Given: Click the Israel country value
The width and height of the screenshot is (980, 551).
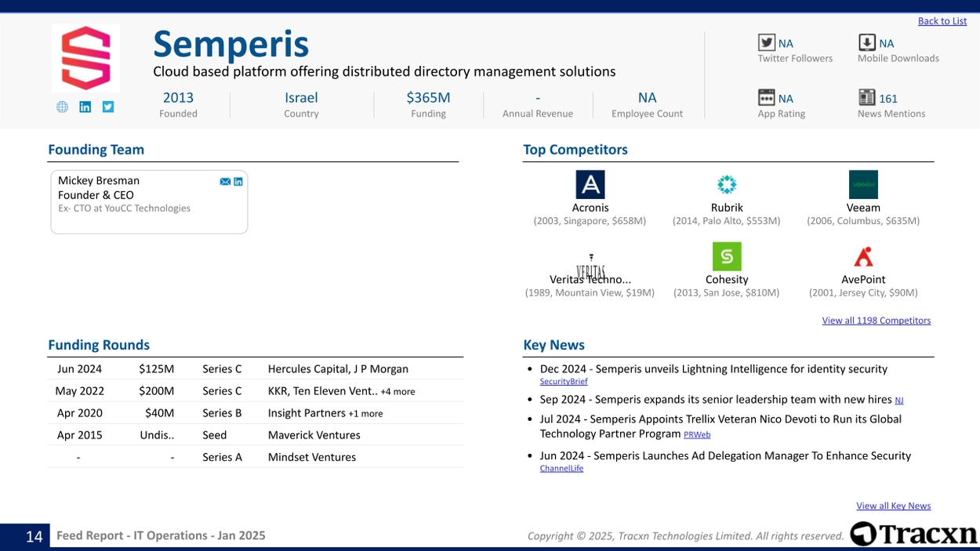Looking at the screenshot, I should [301, 97].
